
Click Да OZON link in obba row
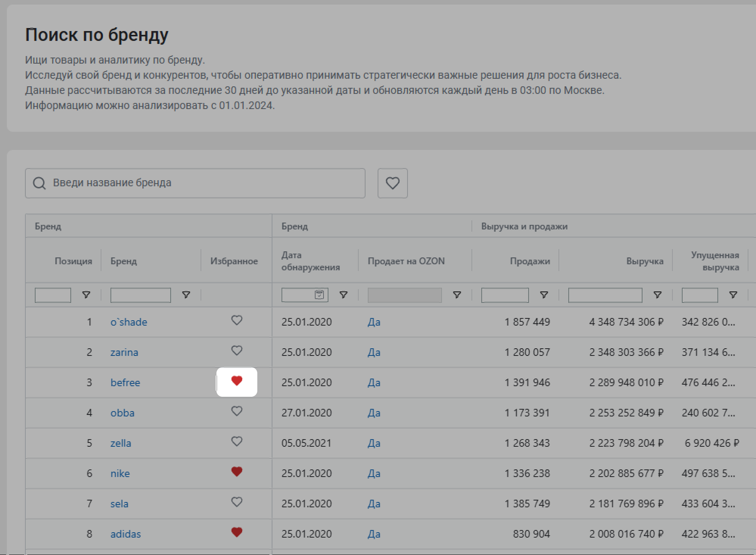coord(374,413)
